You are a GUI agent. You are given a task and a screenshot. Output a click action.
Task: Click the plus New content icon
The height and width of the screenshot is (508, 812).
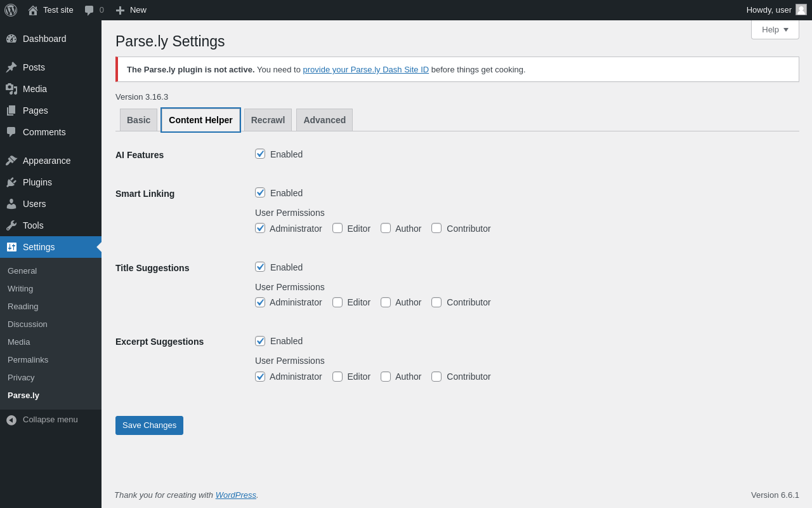pyautogui.click(x=120, y=10)
